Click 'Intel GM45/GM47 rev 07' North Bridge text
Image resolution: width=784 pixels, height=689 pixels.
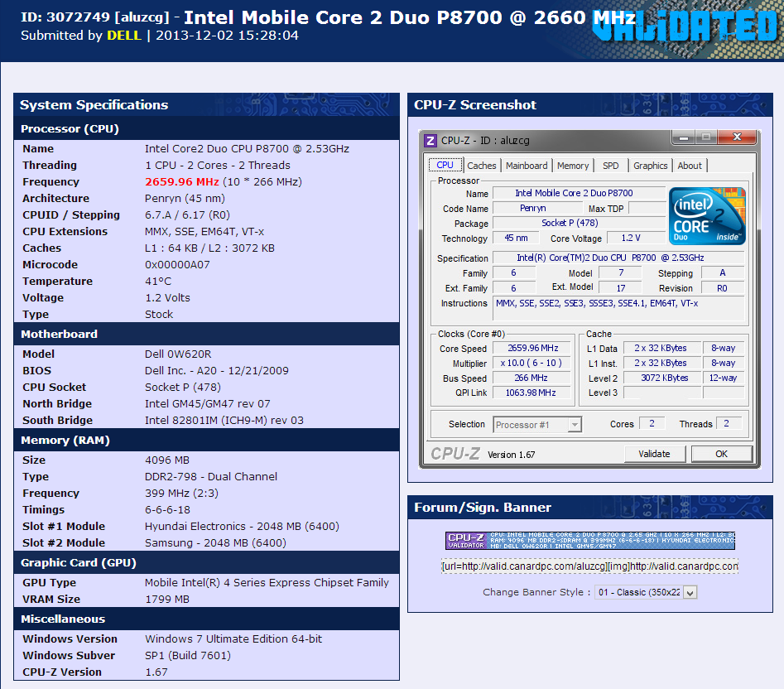tap(208, 403)
